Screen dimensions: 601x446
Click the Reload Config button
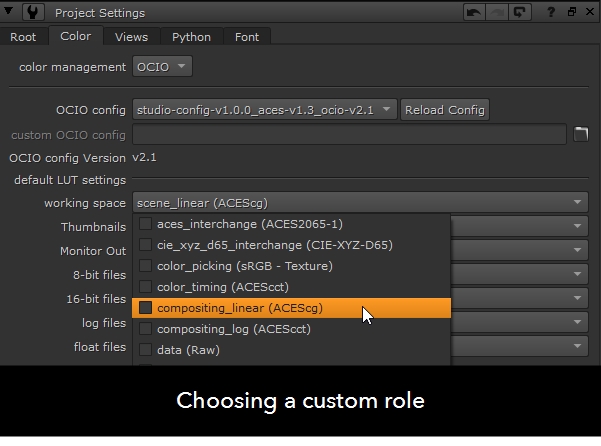[445, 109]
